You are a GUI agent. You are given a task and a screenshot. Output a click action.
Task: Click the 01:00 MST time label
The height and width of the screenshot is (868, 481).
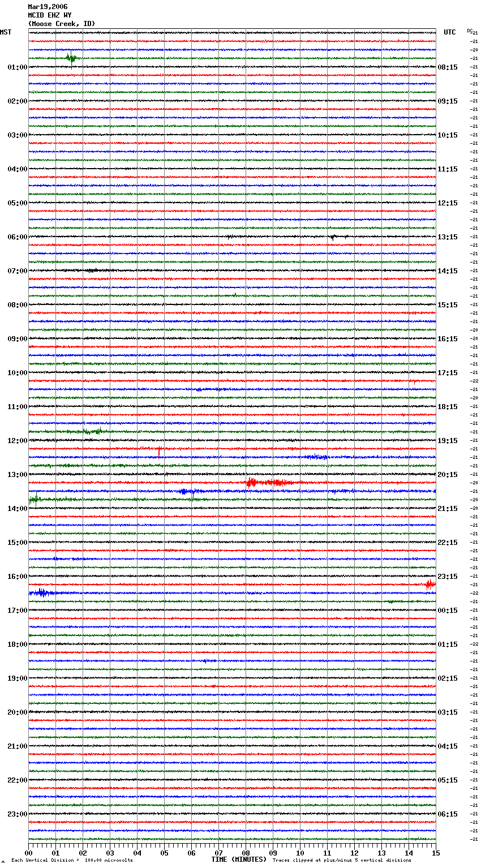(18, 67)
